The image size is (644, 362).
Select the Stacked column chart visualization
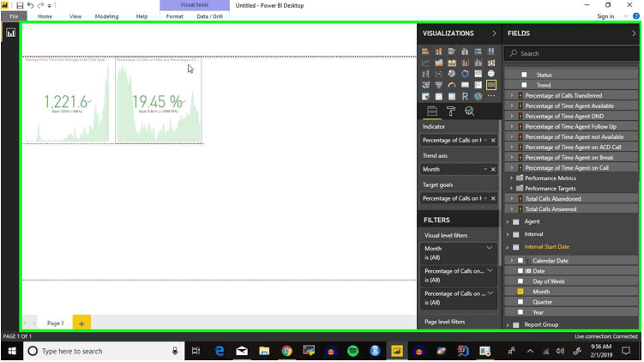coord(439,51)
